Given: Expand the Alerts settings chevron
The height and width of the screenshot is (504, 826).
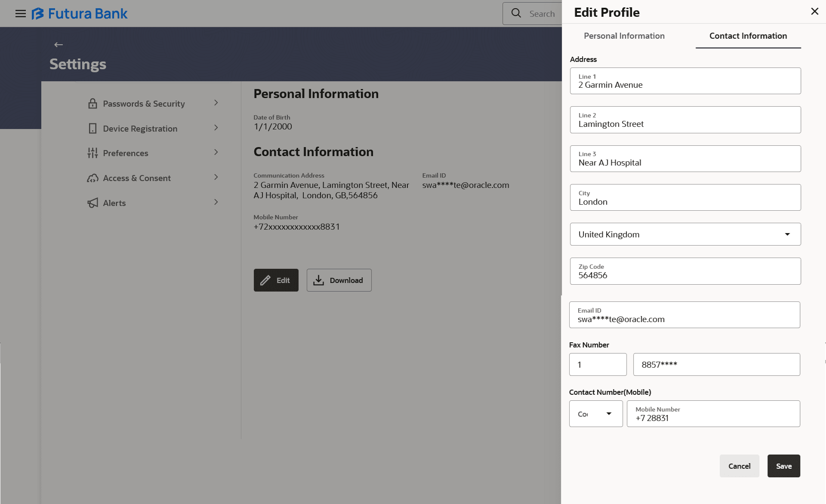Looking at the screenshot, I should [x=216, y=202].
